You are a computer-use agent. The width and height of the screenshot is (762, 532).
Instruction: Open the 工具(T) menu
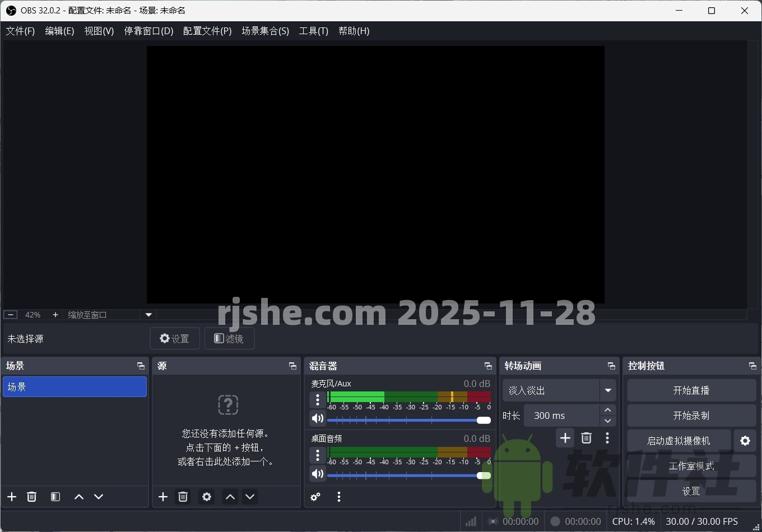click(313, 31)
